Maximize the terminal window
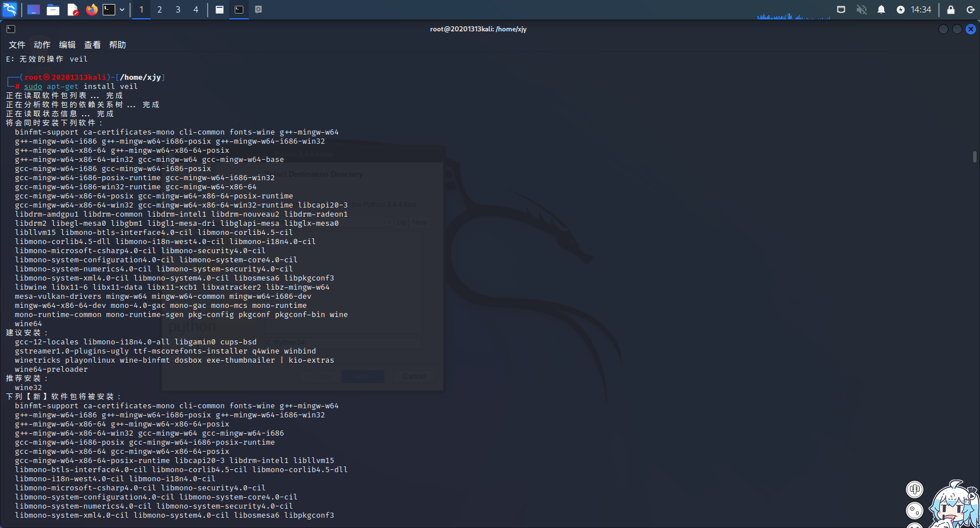The width and height of the screenshot is (980, 528). pyautogui.click(x=957, y=29)
